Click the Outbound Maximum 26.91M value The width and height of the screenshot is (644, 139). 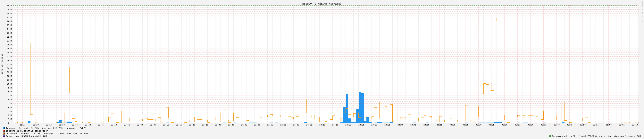pyautogui.click(x=84, y=134)
